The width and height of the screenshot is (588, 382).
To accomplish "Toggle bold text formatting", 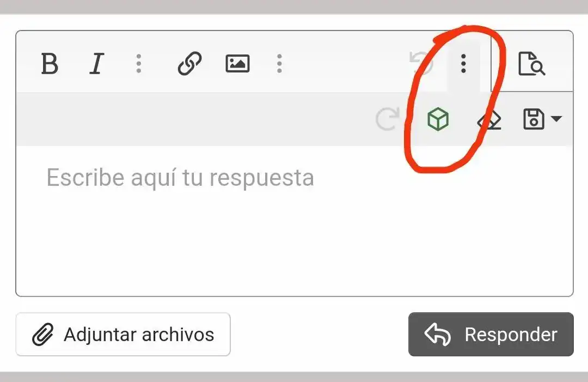I will 50,63.
